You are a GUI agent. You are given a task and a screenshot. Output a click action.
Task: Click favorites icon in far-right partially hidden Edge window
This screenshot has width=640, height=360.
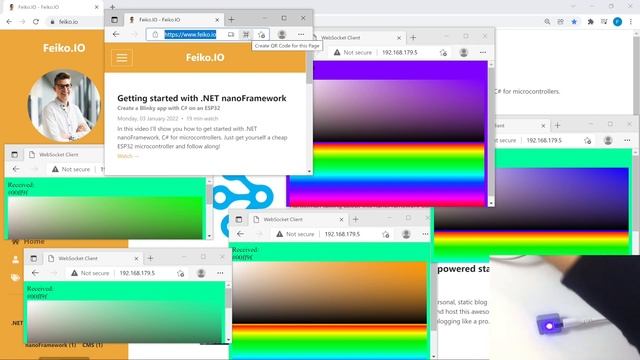[x=587, y=140]
